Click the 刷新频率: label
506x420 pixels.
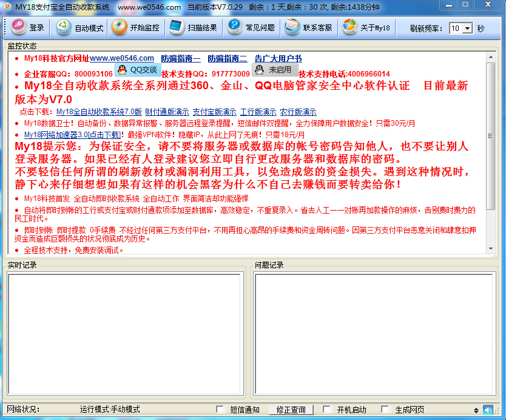tap(426, 29)
